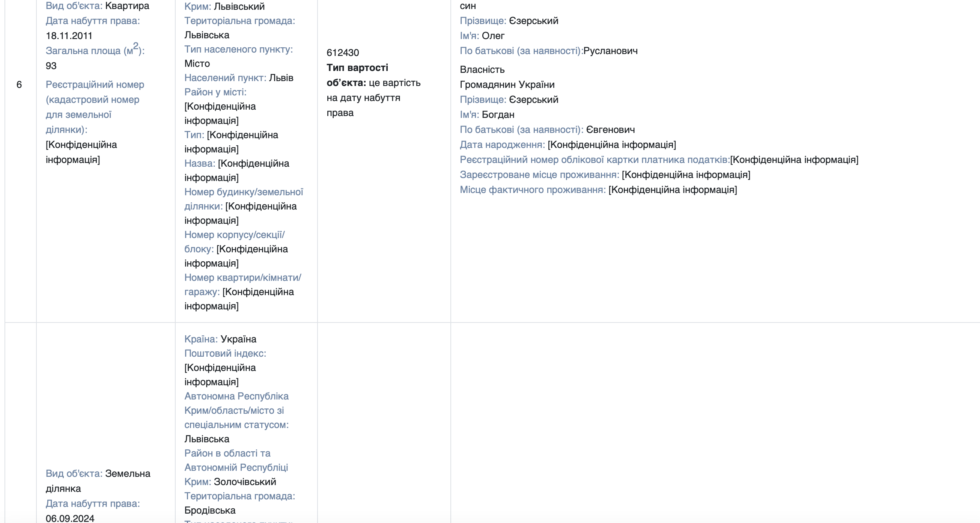
Task: Click the first name Богдан
Action: [498, 115]
